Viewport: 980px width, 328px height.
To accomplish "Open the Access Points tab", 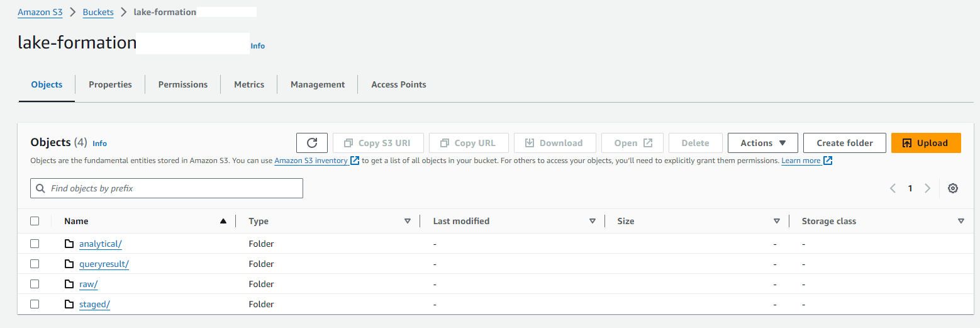I will click(399, 84).
